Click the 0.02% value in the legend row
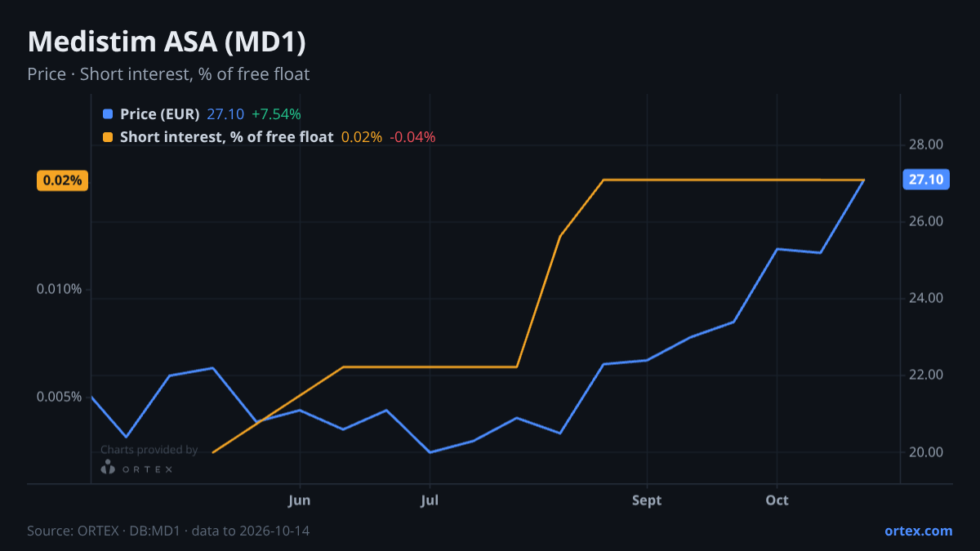The height and width of the screenshot is (551, 980). click(x=362, y=137)
